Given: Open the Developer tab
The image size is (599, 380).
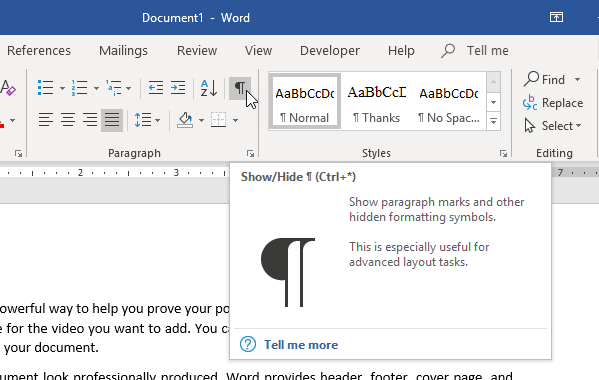Looking at the screenshot, I should click(x=330, y=50).
